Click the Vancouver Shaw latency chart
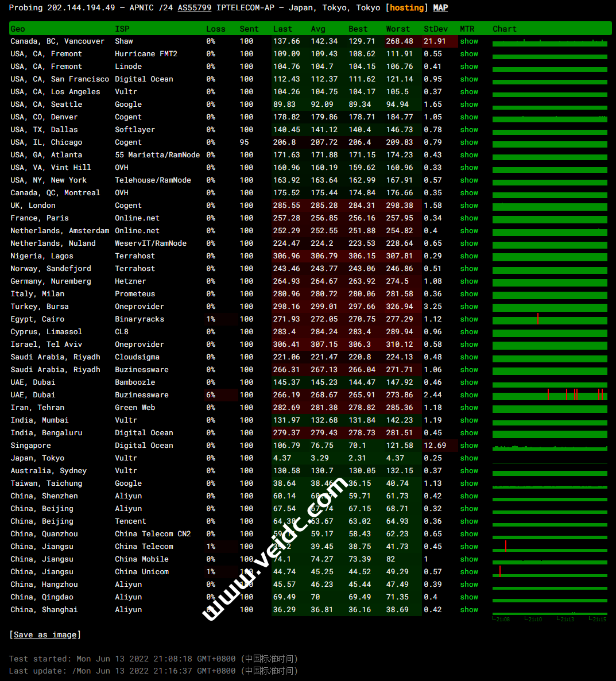616x681 pixels. coord(549,42)
